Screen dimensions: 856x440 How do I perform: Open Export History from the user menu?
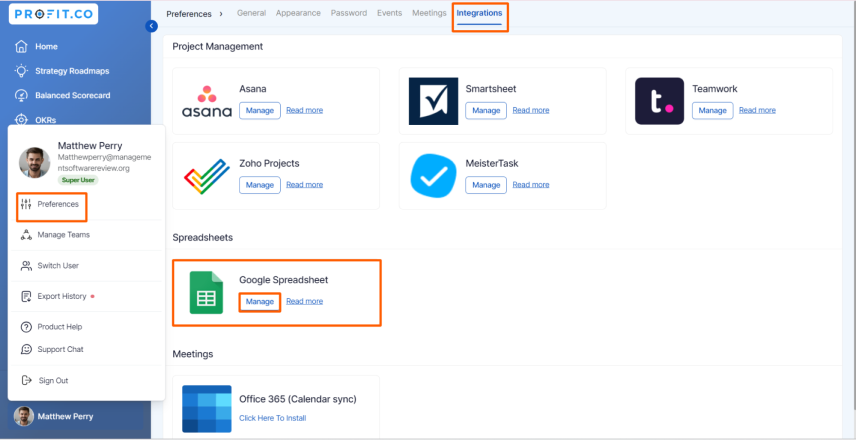(62, 296)
